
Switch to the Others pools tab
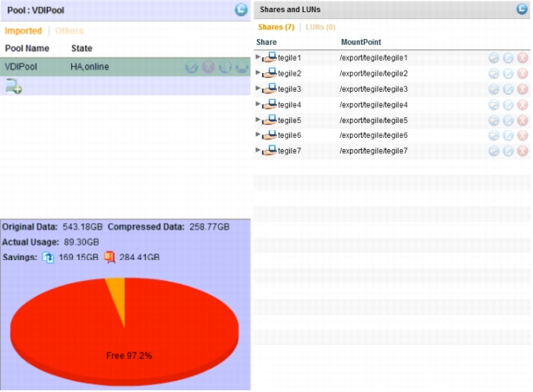click(x=69, y=31)
